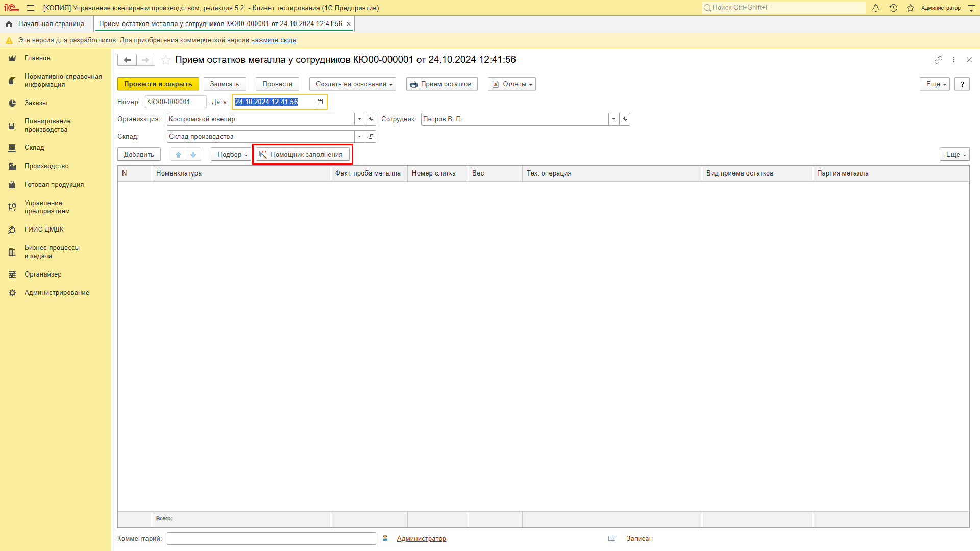Open Сотрудник record with its open-form icon

click(x=625, y=119)
